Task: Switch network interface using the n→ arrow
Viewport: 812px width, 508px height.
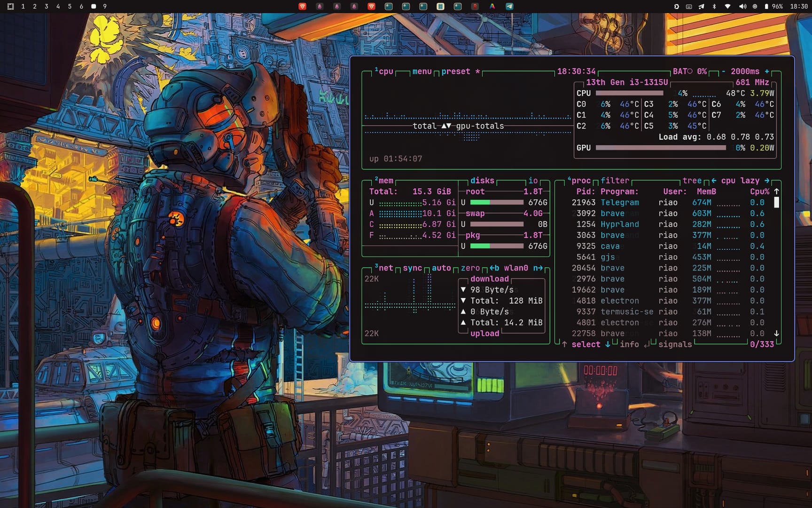Action: click(539, 268)
